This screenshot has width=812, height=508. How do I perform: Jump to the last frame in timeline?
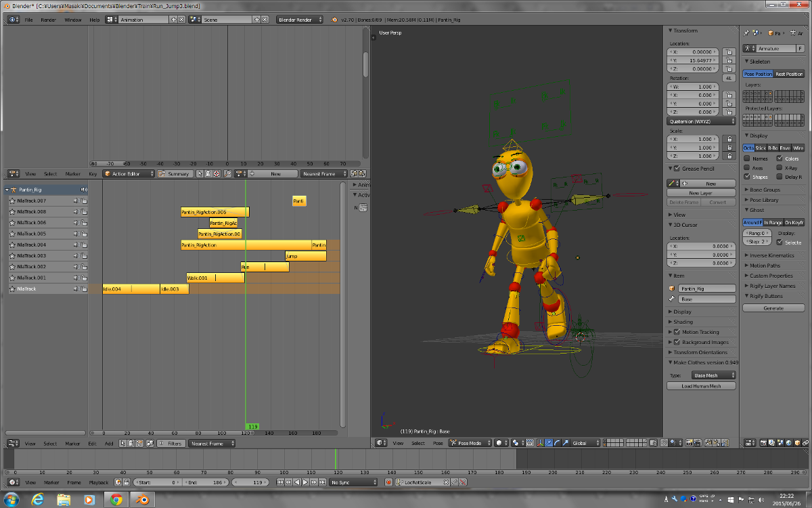[322, 482]
